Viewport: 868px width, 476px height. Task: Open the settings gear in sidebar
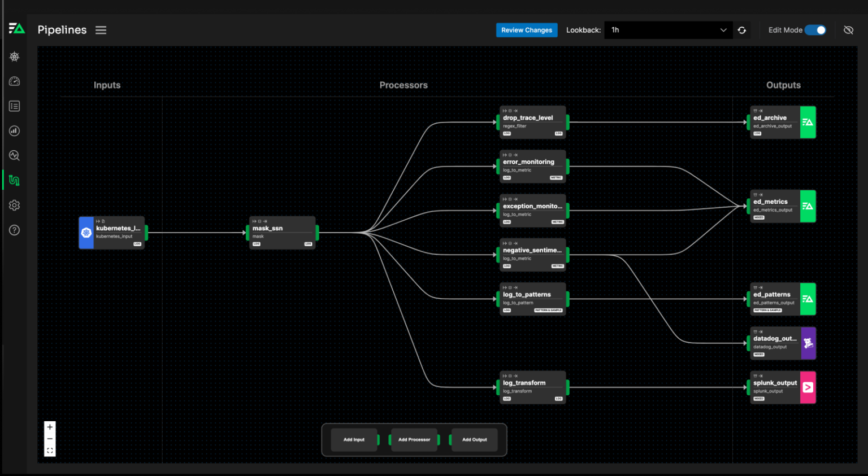tap(15, 206)
